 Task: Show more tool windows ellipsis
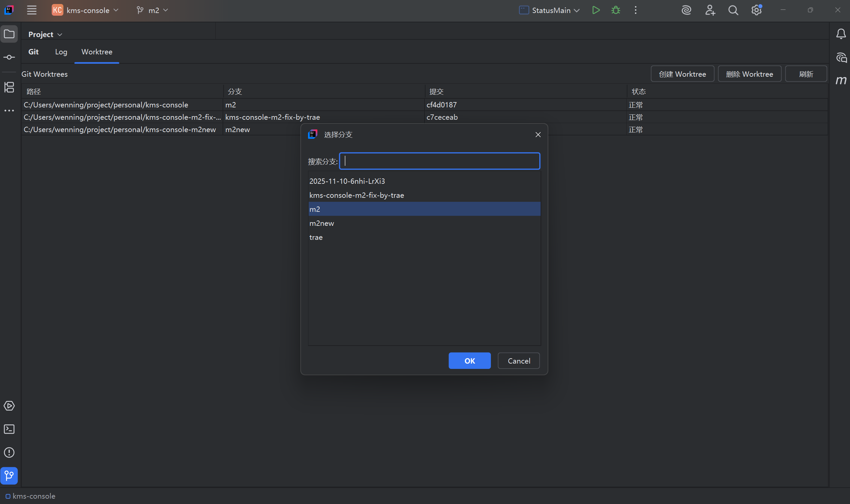pyautogui.click(x=9, y=110)
